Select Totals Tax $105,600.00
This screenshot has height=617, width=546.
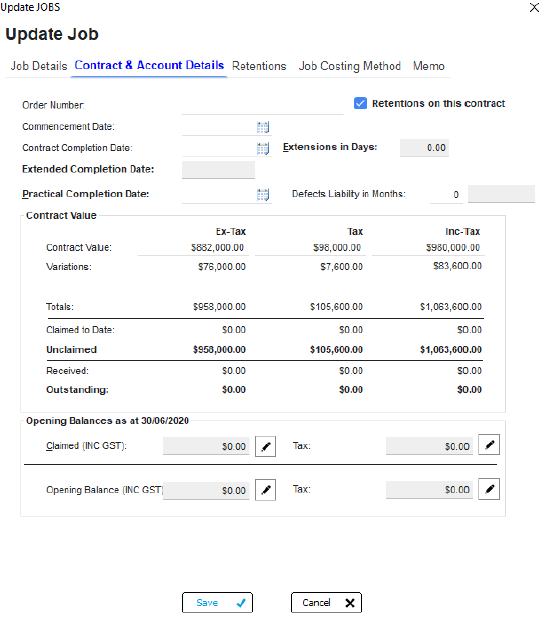point(336,307)
